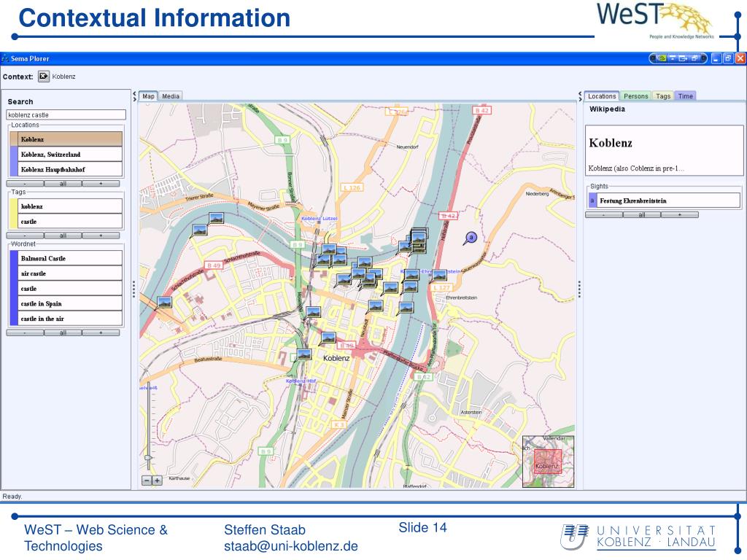This screenshot has height=560, width=747.
Task: Open the easternmost photo marker beside Ehrenbreitstein label
Action: (439, 275)
